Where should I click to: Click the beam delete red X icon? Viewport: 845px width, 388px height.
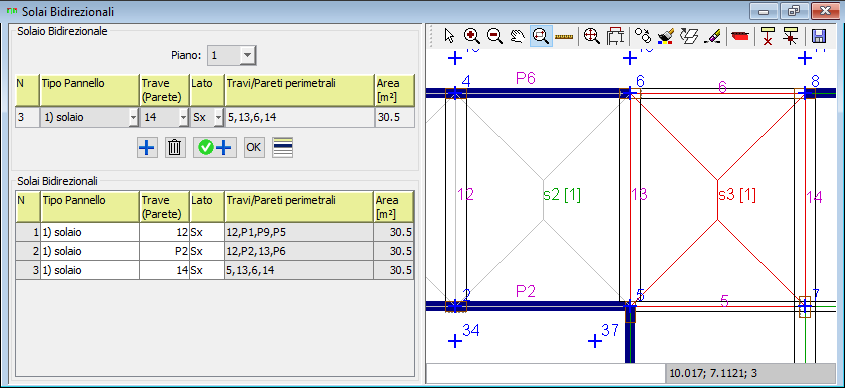coord(768,36)
